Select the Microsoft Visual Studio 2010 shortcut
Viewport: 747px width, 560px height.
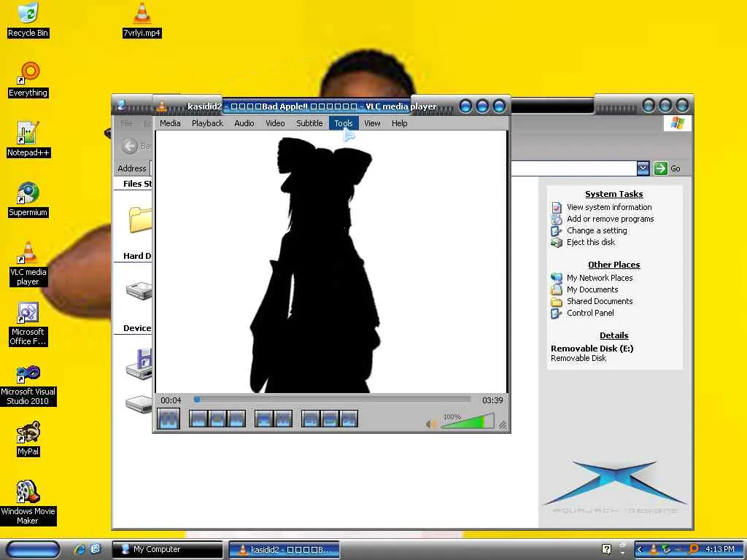pos(28,384)
